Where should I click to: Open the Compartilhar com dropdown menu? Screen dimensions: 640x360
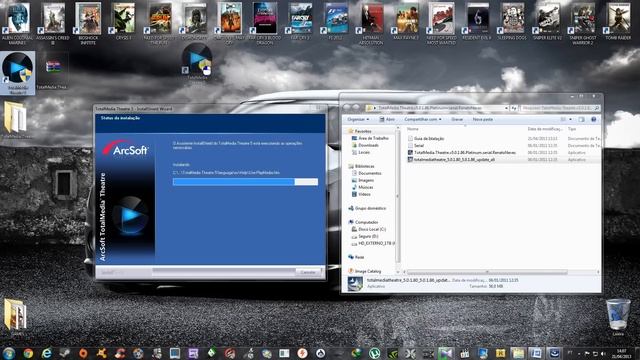(x=422, y=119)
